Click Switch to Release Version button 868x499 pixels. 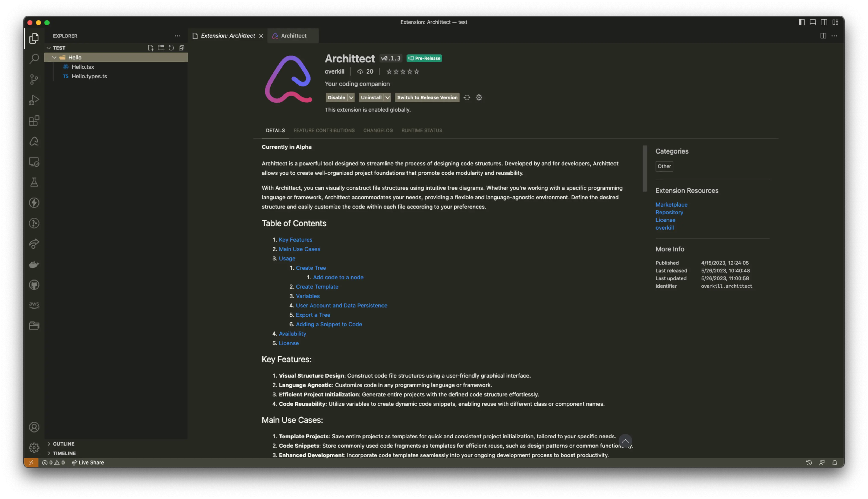(x=427, y=98)
